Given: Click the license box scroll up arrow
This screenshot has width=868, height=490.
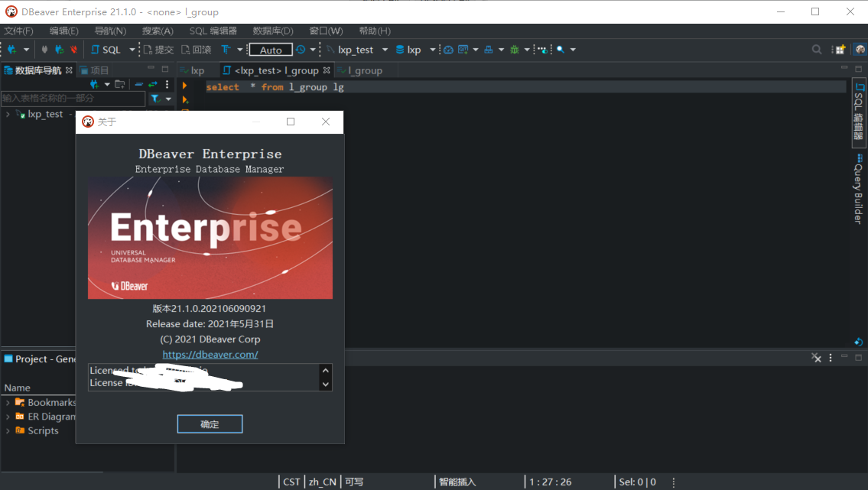Looking at the screenshot, I should click(326, 371).
